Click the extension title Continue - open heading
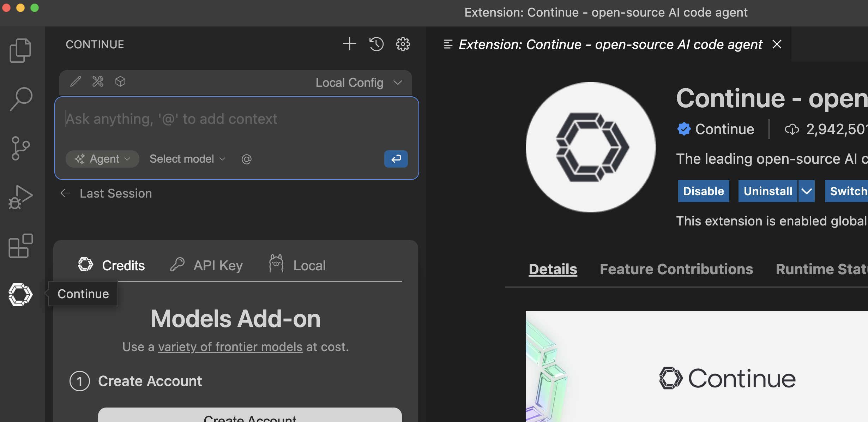This screenshot has height=422, width=868. [772, 98]
